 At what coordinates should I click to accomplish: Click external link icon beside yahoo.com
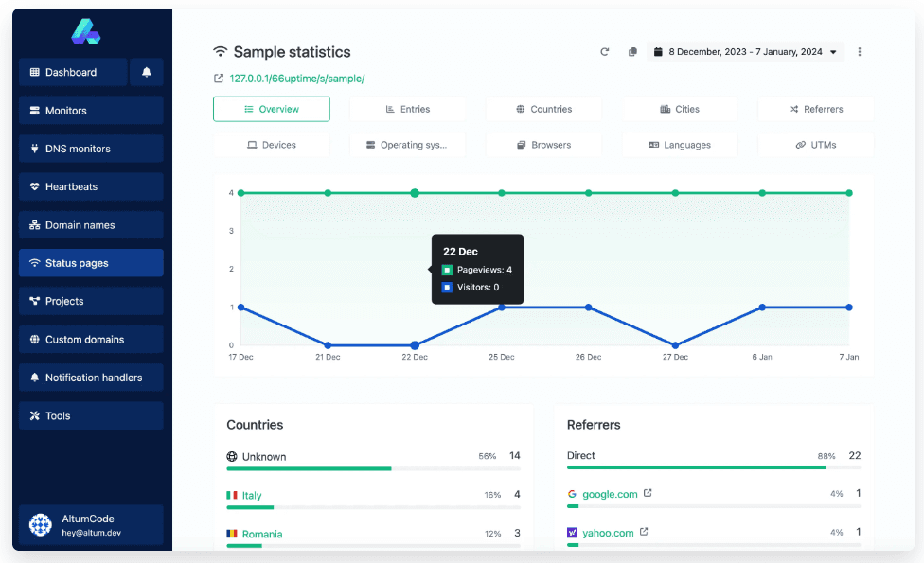[645, 532]
